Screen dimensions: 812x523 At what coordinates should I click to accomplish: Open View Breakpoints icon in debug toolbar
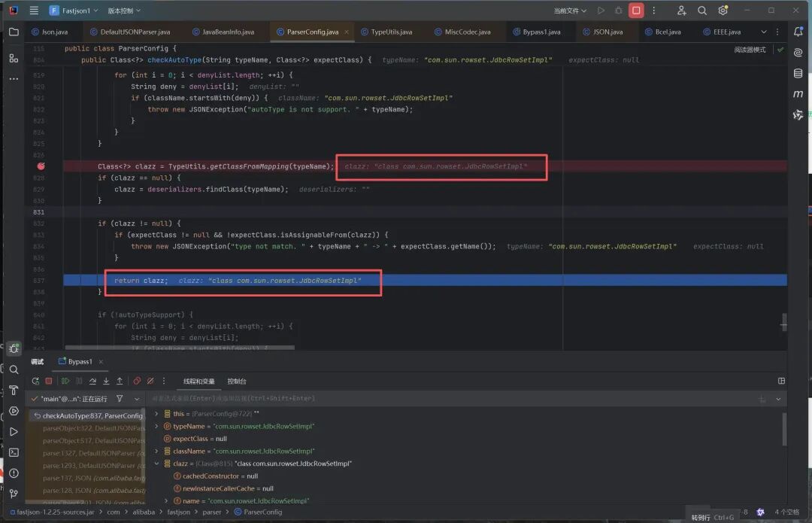point(137,381)
